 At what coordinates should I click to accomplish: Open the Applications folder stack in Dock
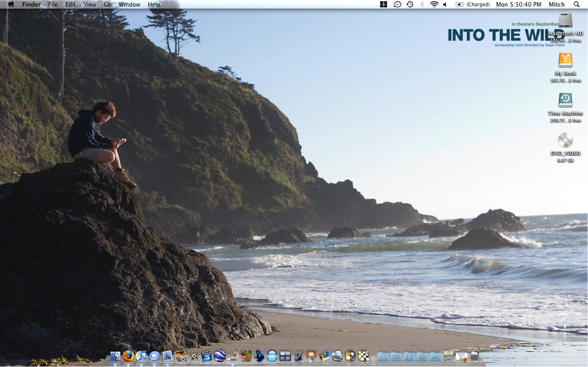click(435, 356)
